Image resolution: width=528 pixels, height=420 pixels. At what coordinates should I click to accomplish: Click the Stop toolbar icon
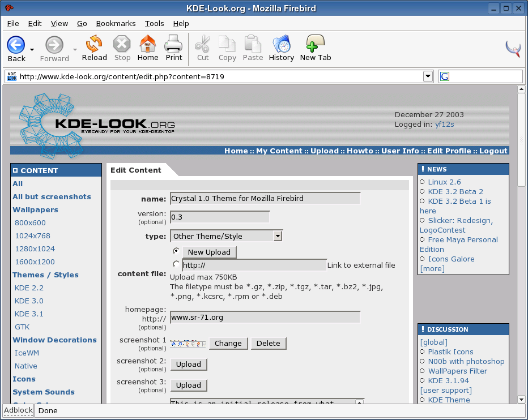122,44
